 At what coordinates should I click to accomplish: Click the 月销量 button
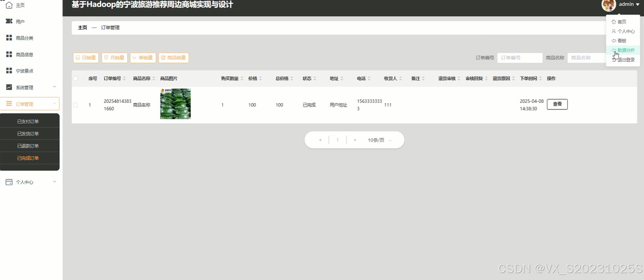(x=115, y=58)
